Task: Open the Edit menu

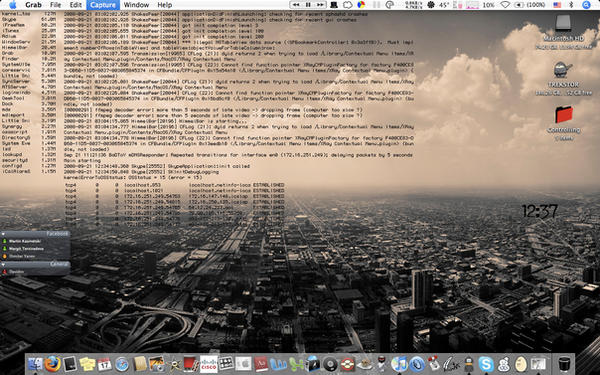Action: (75, 5)
